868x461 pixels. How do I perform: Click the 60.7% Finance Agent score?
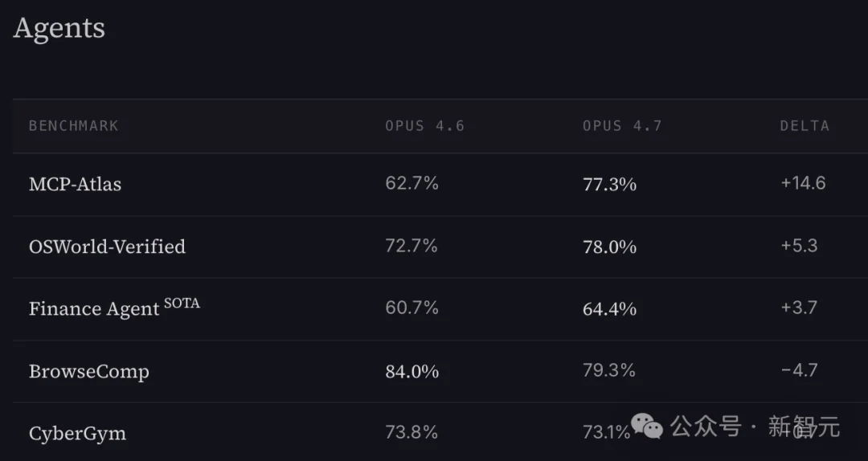click(411, 308)
